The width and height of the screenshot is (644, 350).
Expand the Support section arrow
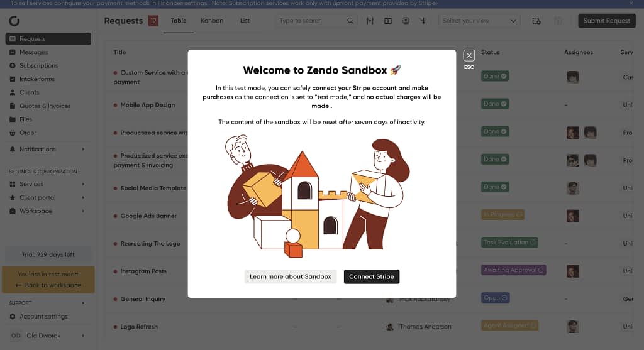[x=83, y=303]
